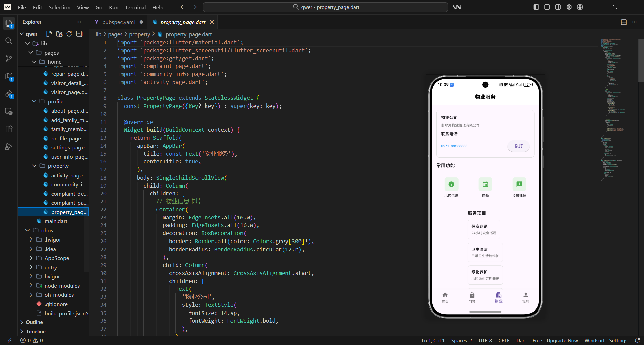Viewport: 644px width, 345px height.
Task: Close the property_page.dart tab
Action: 212,22
